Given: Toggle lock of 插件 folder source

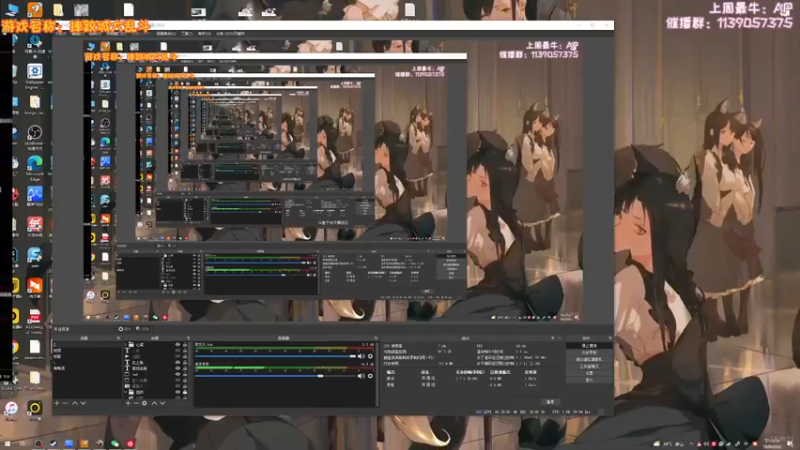Looking at the screenshot, I should pyautogui.click(x=185, y=392).
